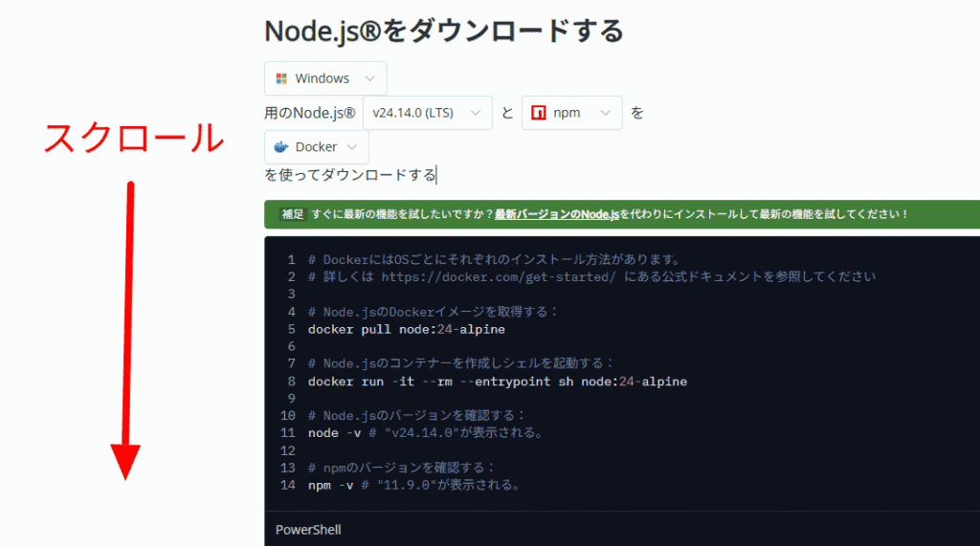
Task: Expand the npm package manager dropdown
Action: click(572, 113)
